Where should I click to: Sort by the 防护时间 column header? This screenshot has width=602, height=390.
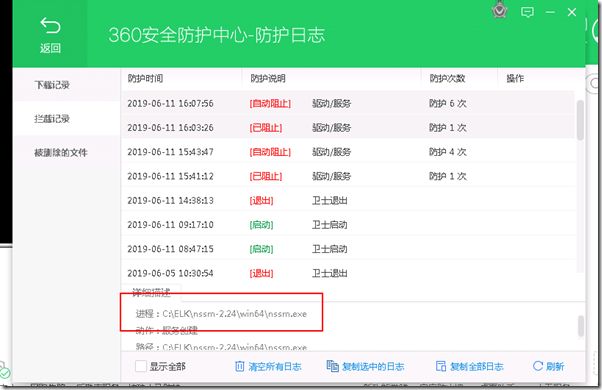point(145,79)
